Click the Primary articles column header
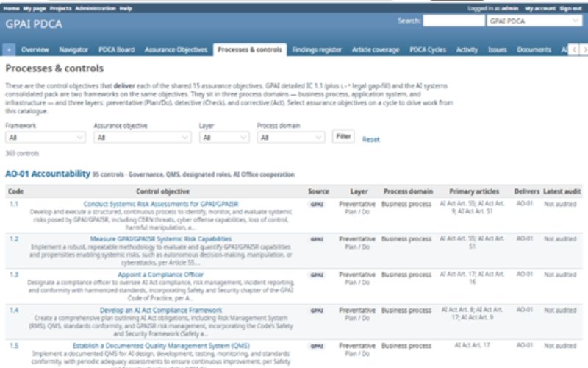Viewport: 588px width, 368px height. point(474,191)
